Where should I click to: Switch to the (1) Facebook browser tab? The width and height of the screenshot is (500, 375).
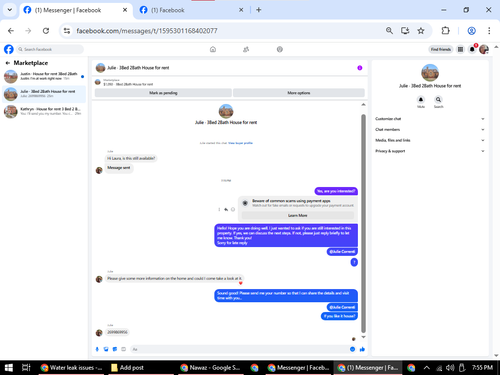(x=190, y=10)
